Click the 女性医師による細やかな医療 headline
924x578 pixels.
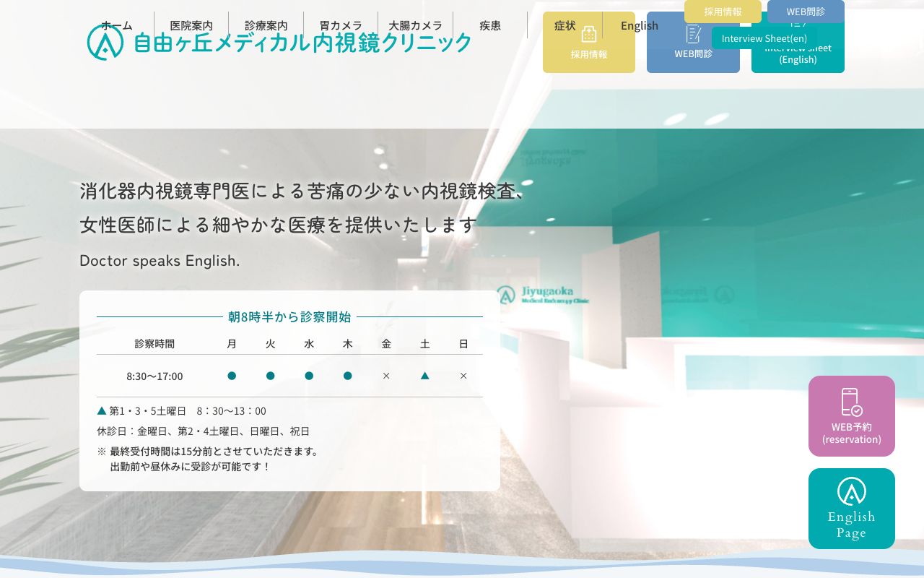[279, 225]
